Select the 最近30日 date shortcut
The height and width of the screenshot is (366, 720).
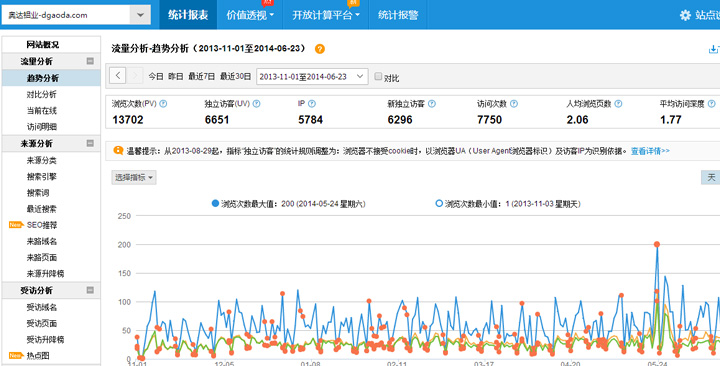(x=236, y=77)
